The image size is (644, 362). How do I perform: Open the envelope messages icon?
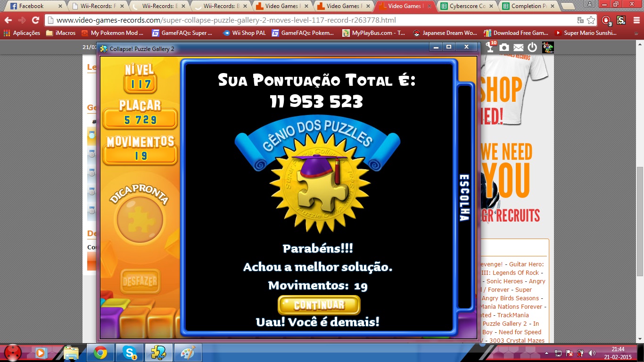[518, 48]
